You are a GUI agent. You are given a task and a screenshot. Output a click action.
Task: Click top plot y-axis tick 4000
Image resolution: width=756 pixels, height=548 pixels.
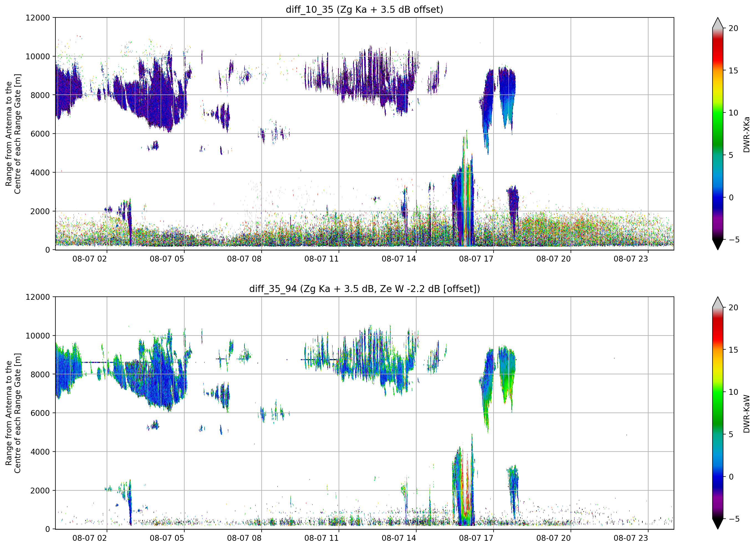40,173
